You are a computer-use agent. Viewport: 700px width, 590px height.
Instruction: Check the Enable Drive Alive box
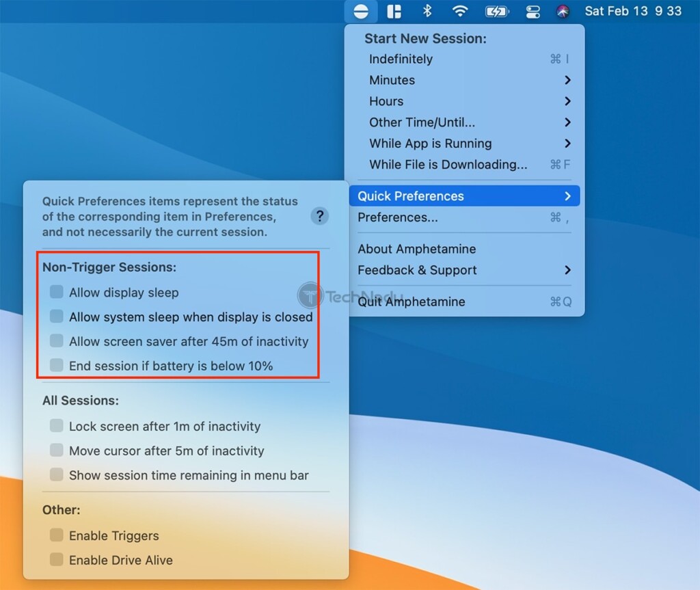tap(57, 560)
